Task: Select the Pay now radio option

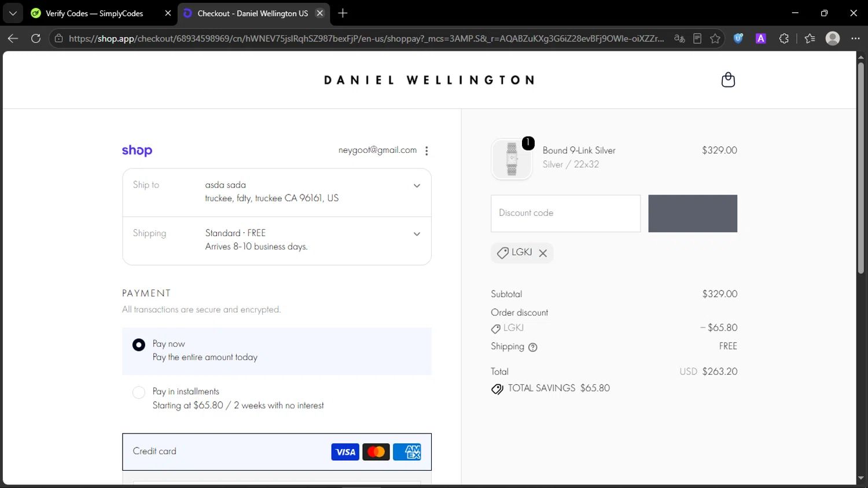Action: tap(139, 345)
